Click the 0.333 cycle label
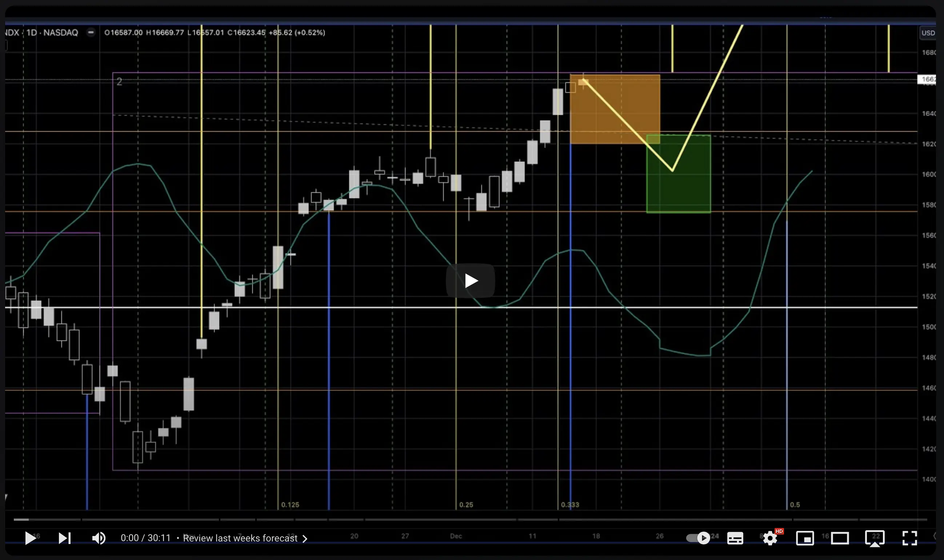This screenshot has height=560, width=944. tap(570, 504)
